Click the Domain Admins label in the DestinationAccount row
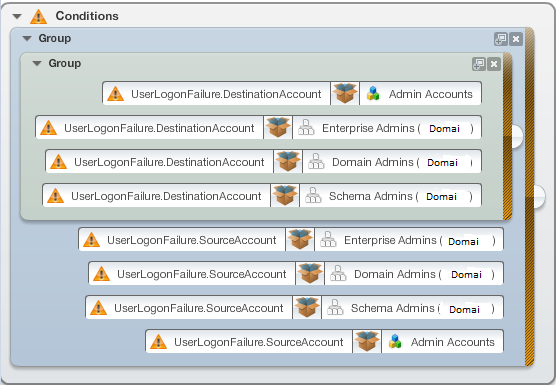The width and height of the screenshot is (556, 385). [373, 162]
